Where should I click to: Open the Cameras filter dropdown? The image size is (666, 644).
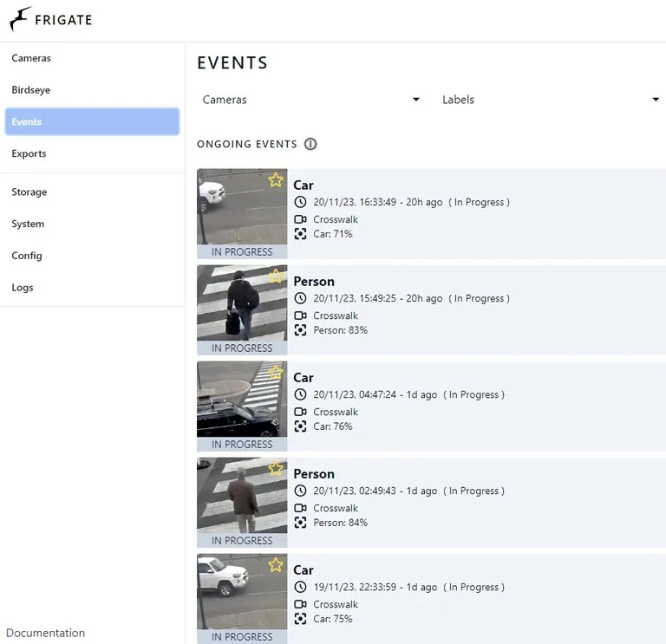point(310,100)
